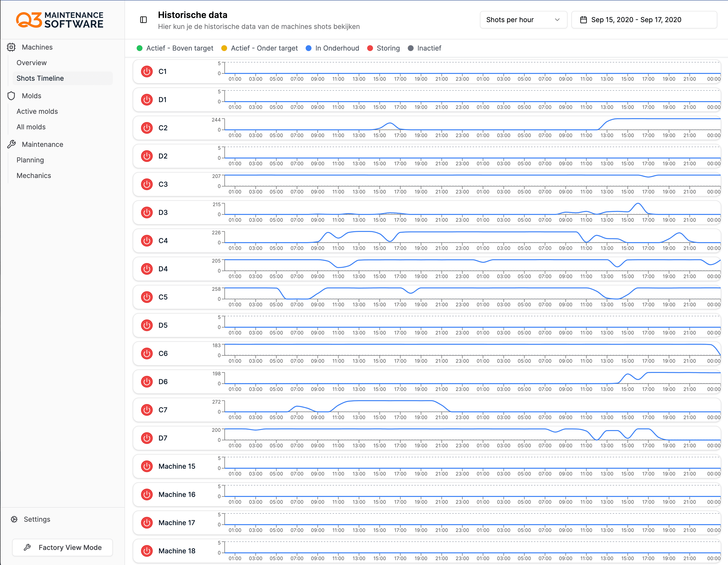728x565 pixels.
Task: Click the Q3 Maintenance Software logo
Action: pyautogui.click(x=60, y=20)
